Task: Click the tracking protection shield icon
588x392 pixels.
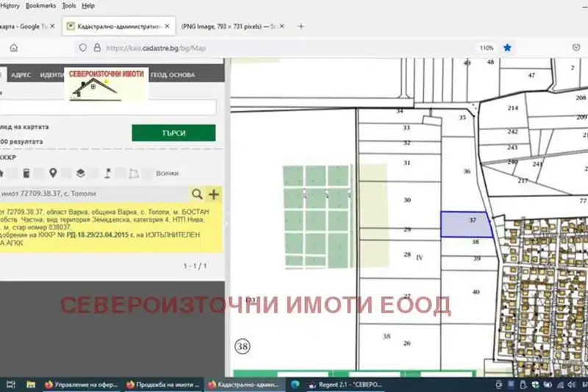Action: (83, 48)
